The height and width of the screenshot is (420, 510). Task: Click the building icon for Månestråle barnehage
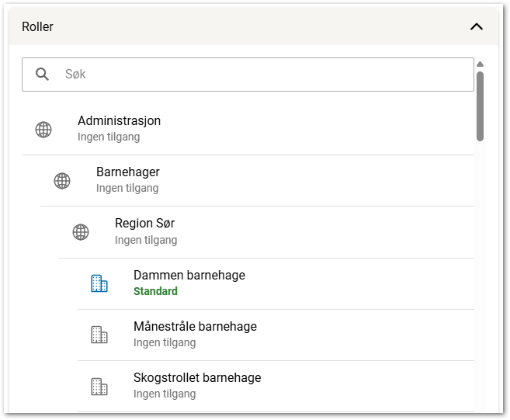click(99, 335)
